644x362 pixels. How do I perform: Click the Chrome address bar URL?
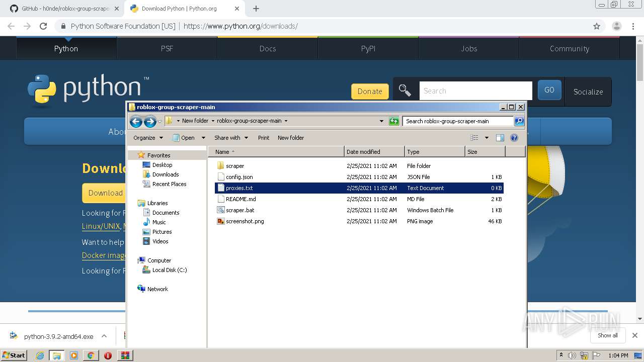tap(240, 26)
